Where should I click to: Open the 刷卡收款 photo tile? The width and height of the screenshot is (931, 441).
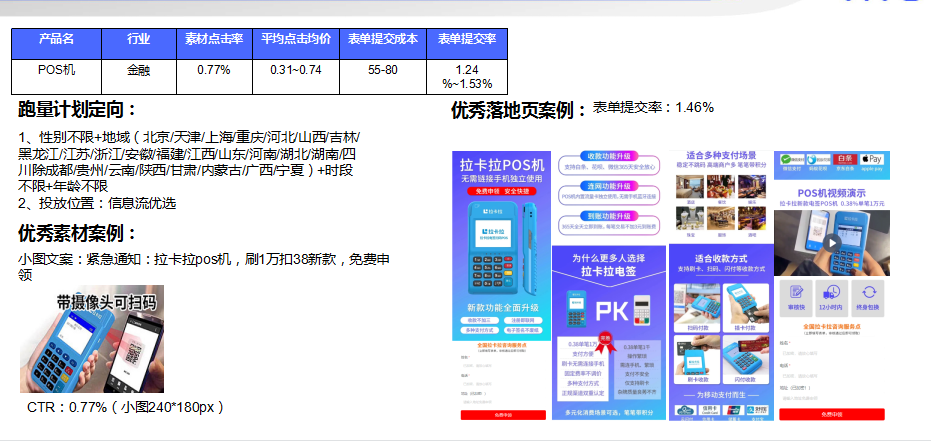pyautogui.click(x=698, y=359)
